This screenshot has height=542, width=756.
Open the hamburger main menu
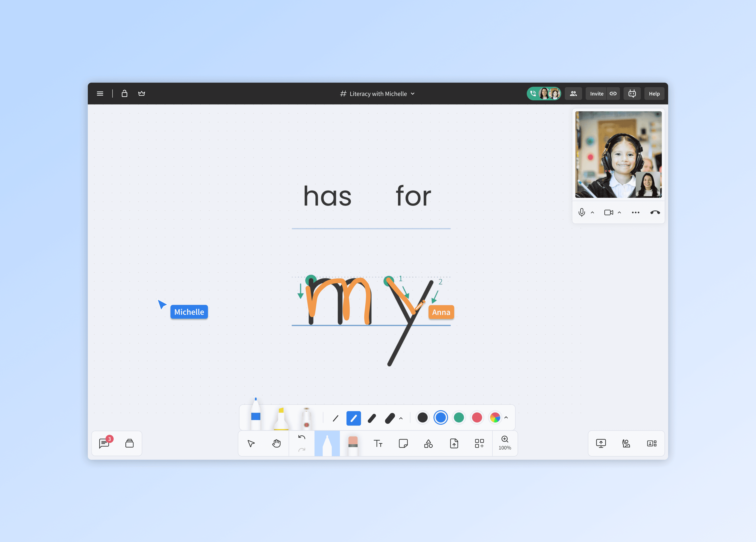[100, 94]
